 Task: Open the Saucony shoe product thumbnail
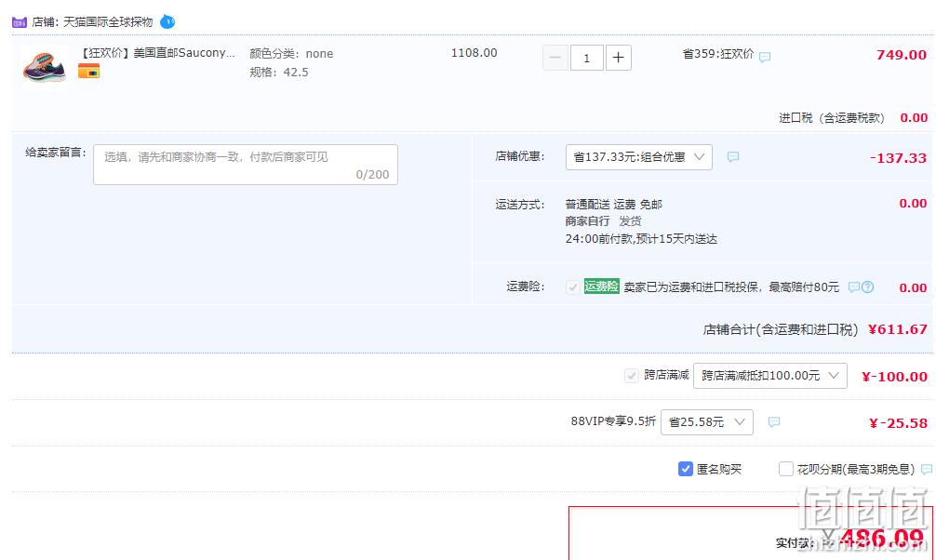45,67
